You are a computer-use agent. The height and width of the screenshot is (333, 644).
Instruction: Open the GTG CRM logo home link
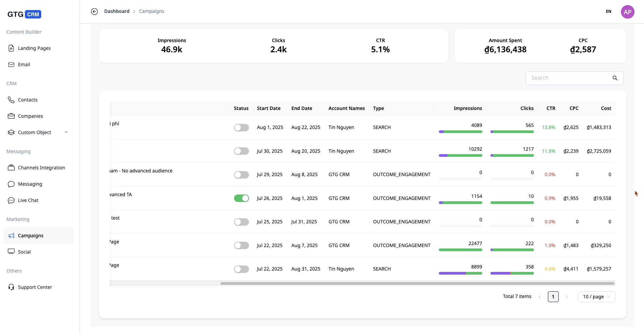click(24, 14)
